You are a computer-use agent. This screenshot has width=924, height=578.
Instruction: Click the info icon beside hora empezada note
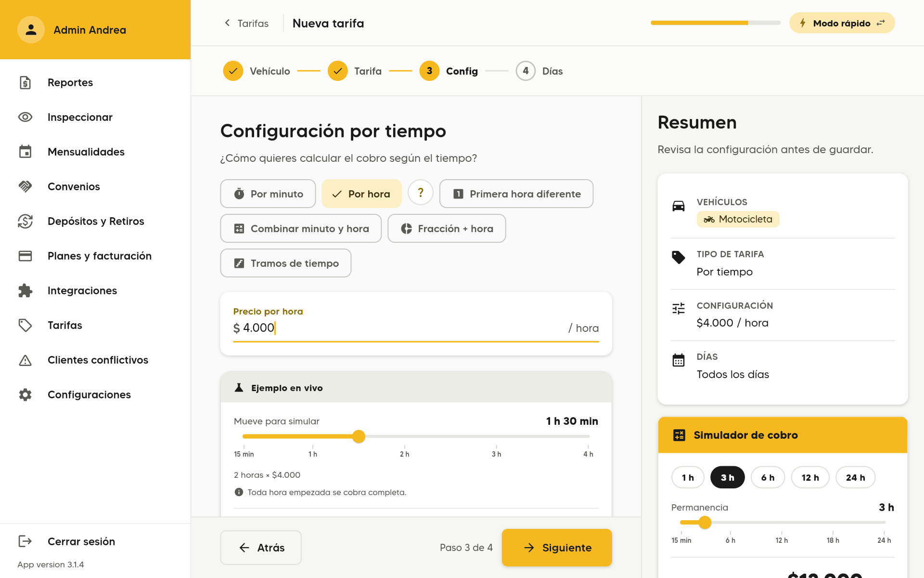tap(239, 492)
